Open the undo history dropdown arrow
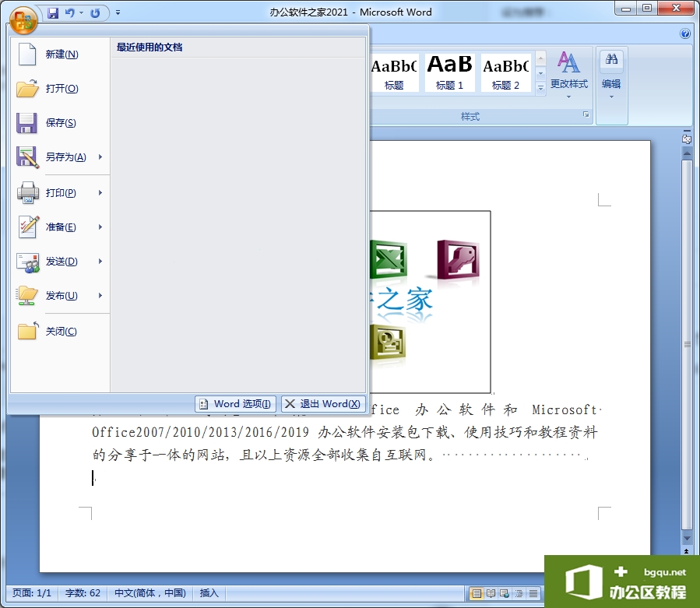The height and width of the screenshot is (608, 700). 81,13
